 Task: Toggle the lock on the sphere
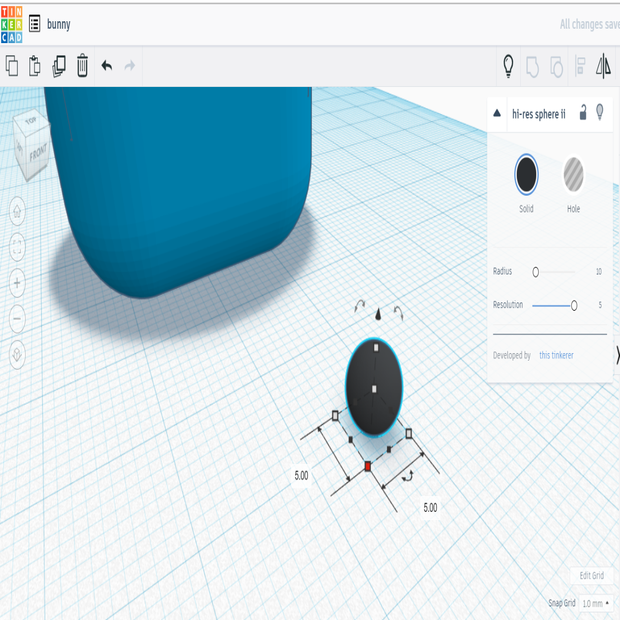pyautogui.click(x=583, y=113)
